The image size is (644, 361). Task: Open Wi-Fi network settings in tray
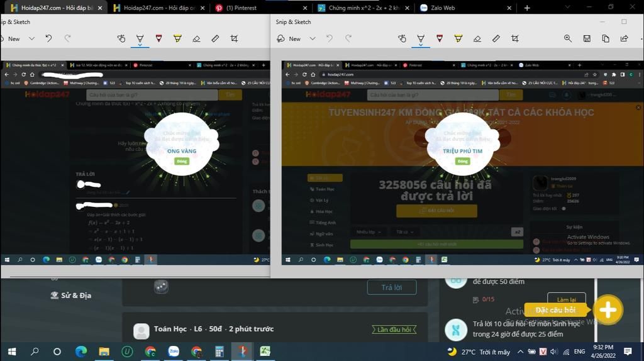tap(567, 352)
